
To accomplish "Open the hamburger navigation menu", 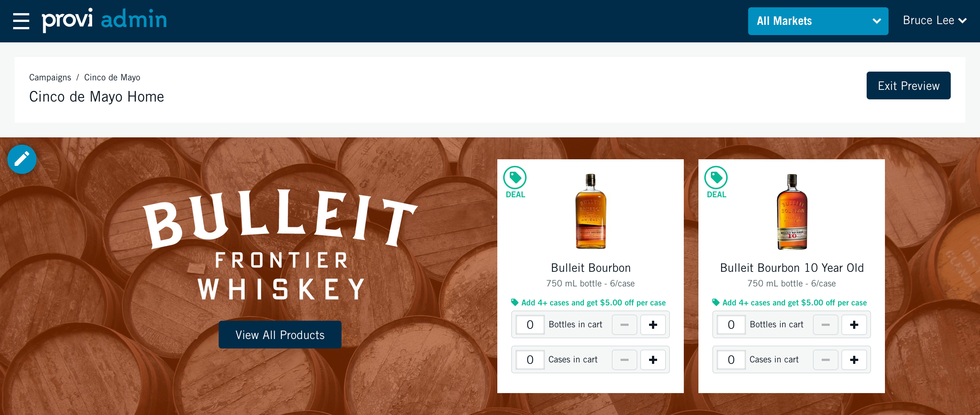I will point(21,21).
